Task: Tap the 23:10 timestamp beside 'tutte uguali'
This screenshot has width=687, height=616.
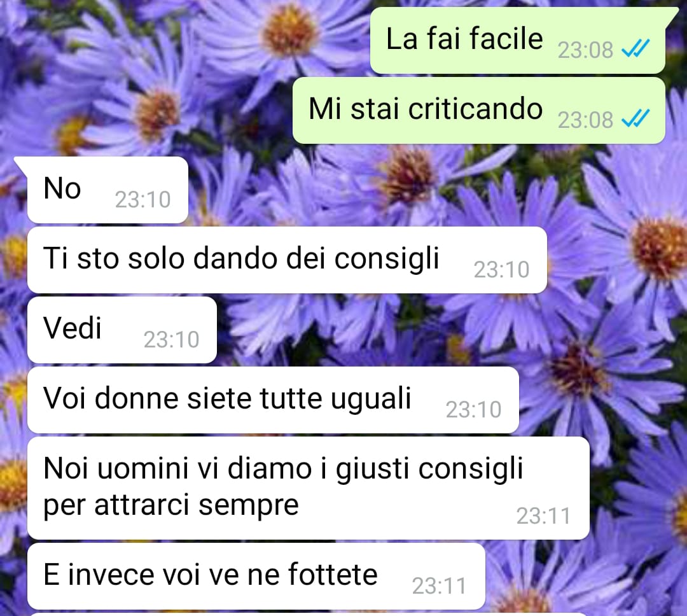Action: coord(474,409)
